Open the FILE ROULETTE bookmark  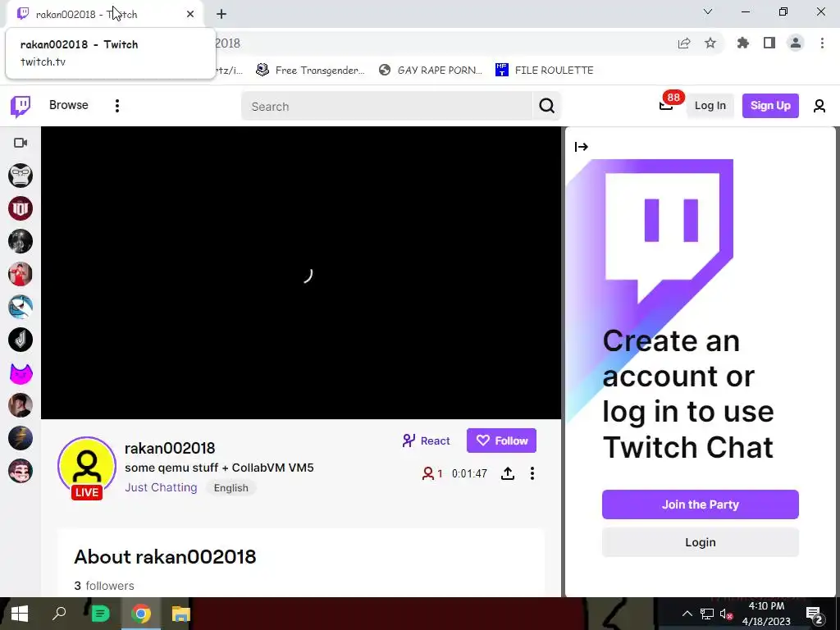click(545, 71)
